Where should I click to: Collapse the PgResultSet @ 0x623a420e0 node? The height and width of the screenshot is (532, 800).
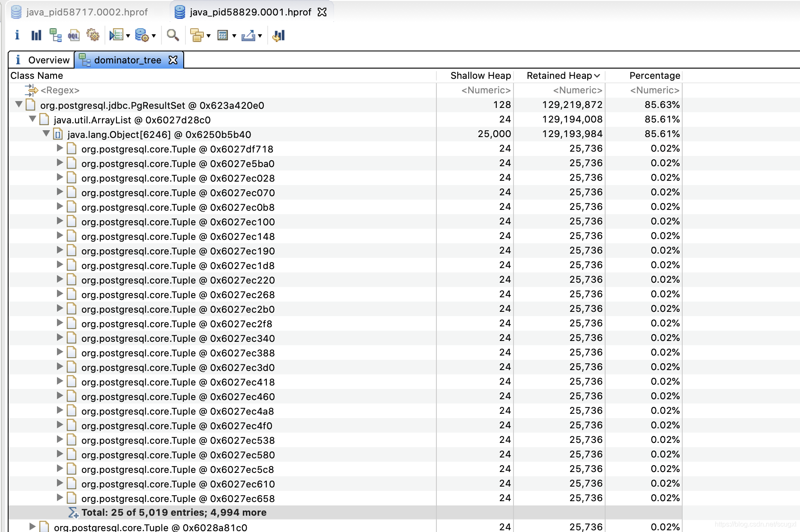(18, 104)
